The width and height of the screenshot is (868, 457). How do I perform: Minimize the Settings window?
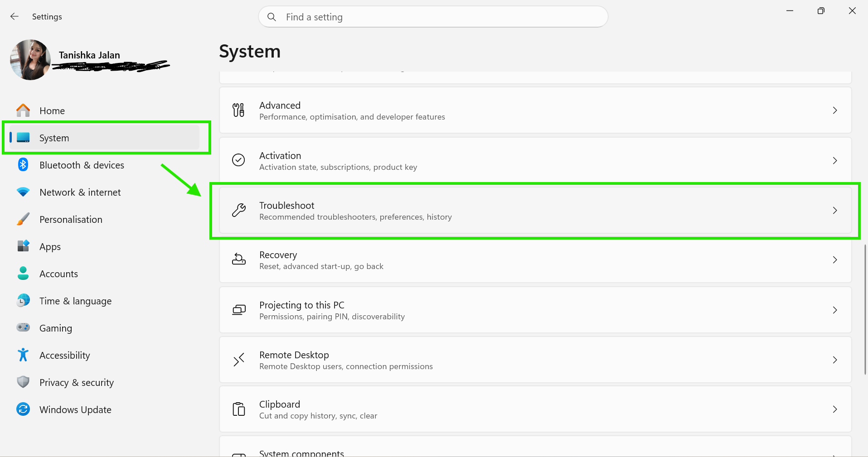pyautogui.click(x=790, y=11)
